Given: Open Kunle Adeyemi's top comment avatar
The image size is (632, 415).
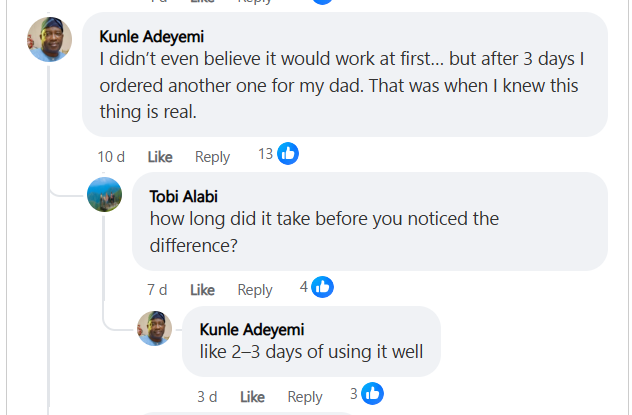Looking at the screenshot, I should point(49,39).
